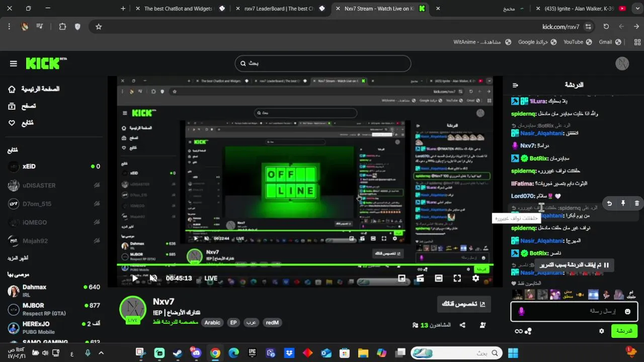Open recommended channel HEREXJO
Image resolution: width=644 pixels, height=362 pixels.
53,327
